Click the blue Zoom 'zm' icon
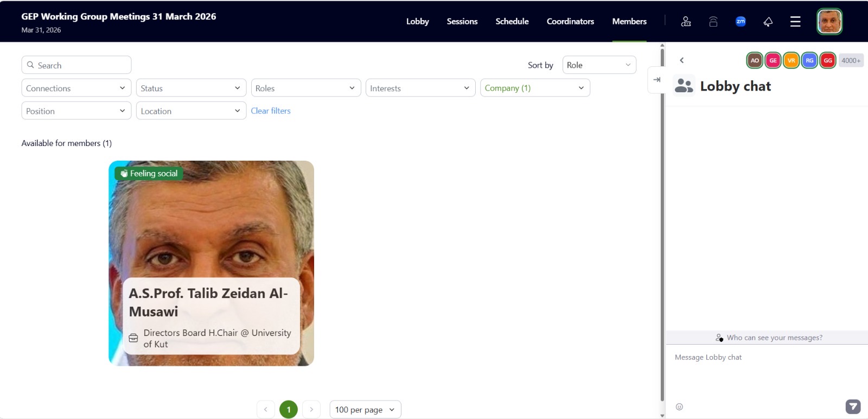The height and width of the screenshot is (419, 868). click(x=741, y=22)
